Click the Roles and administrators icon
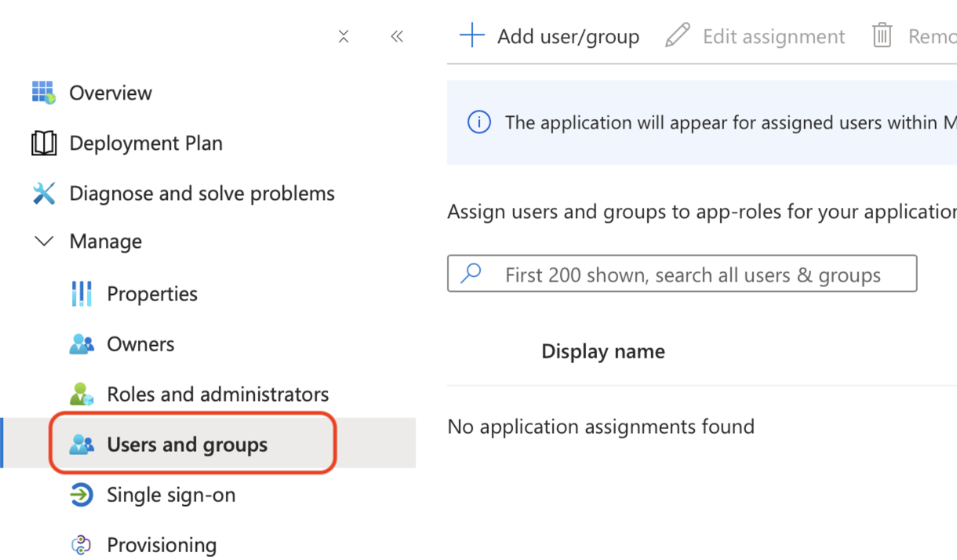The width and height of the screenshot is (957, 560). [82, 394]
